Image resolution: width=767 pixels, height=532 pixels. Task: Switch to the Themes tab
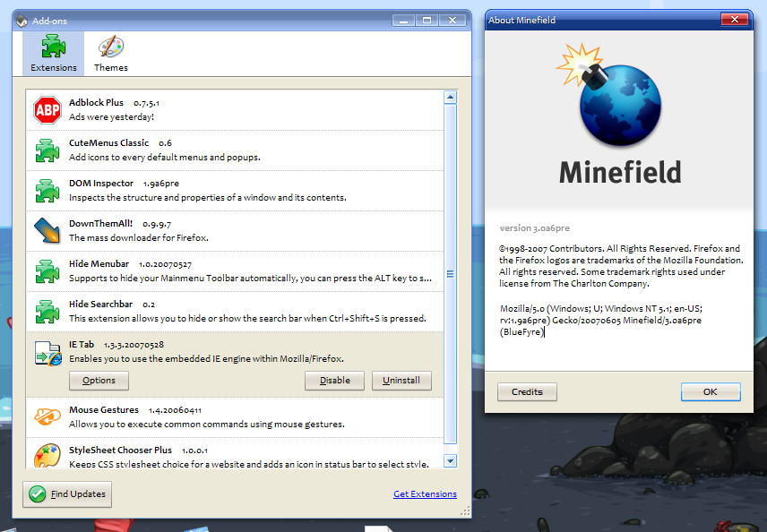click(x=110, y=54)
